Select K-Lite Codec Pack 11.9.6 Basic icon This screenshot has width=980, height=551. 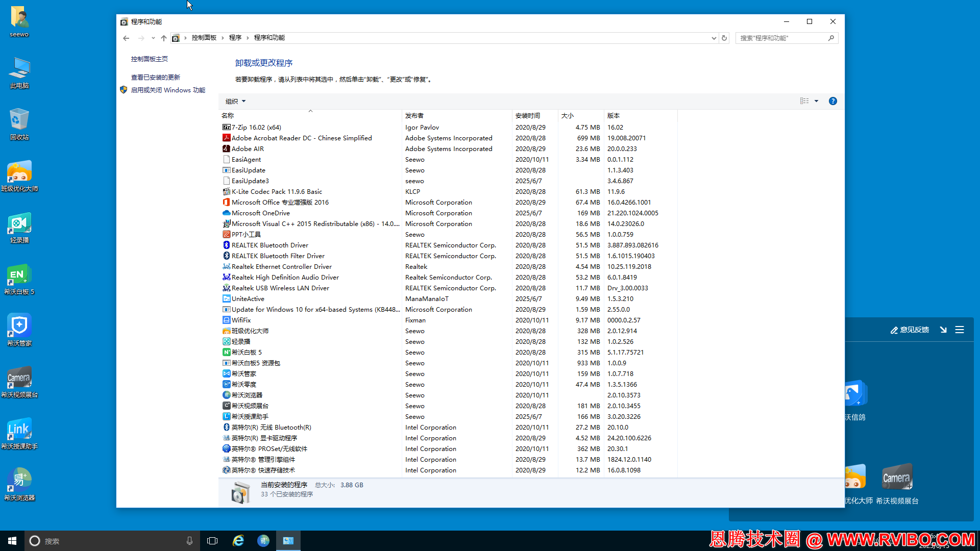point(227,192)
